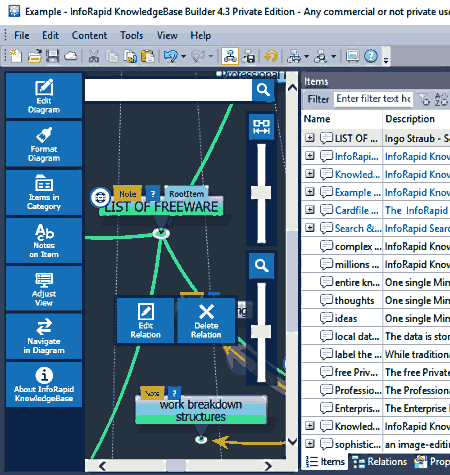Open the File menu
Image resolution: width=450 pixels, height=475 pixels.
22,35
